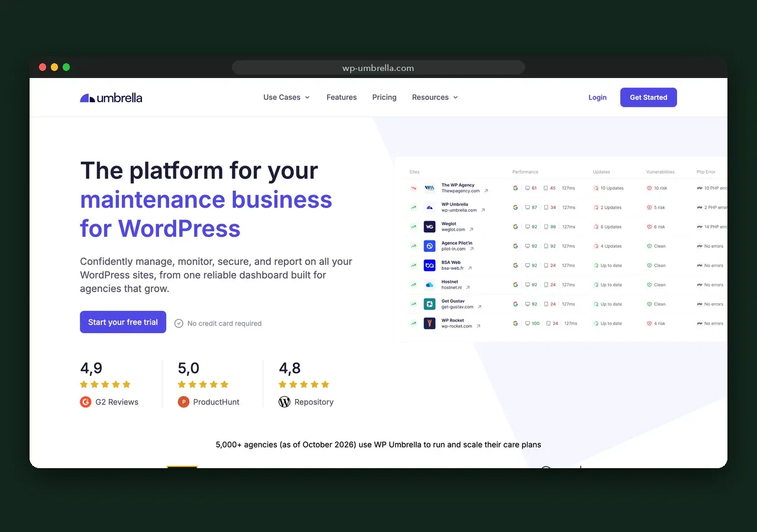Click the WordPress Repository logo icon
The height and width of the screenshot is (532, 757).
(x=284, y=402)
